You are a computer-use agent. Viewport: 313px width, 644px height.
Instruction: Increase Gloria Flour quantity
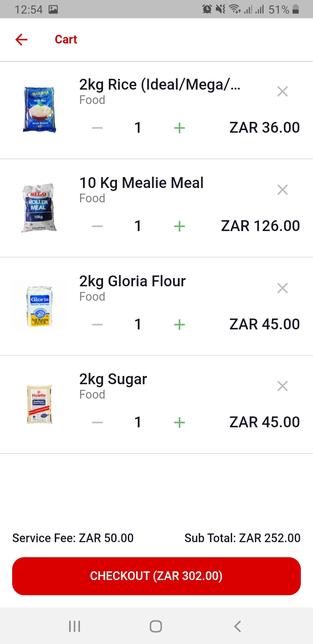point(179,325)
